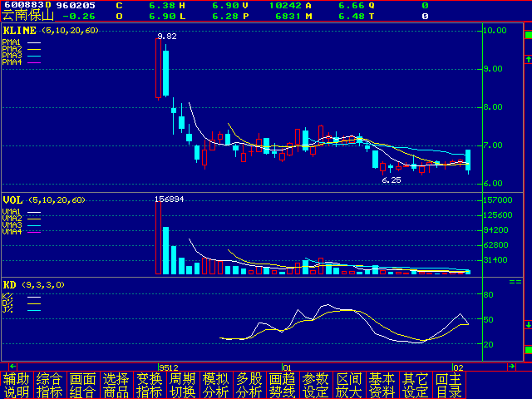
Task: Select the 画面组合 screen layout button
Action: point(83,385)
